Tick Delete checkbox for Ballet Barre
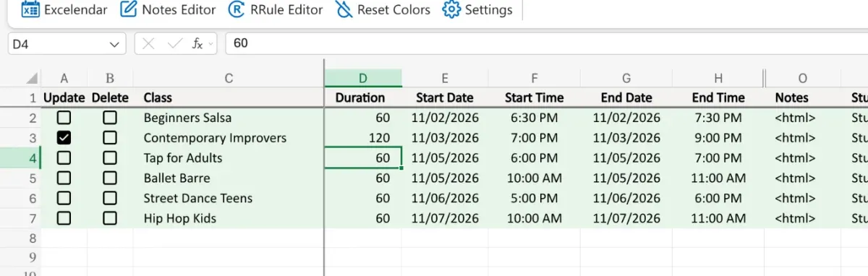868x276 pixels. coord(109,178)
